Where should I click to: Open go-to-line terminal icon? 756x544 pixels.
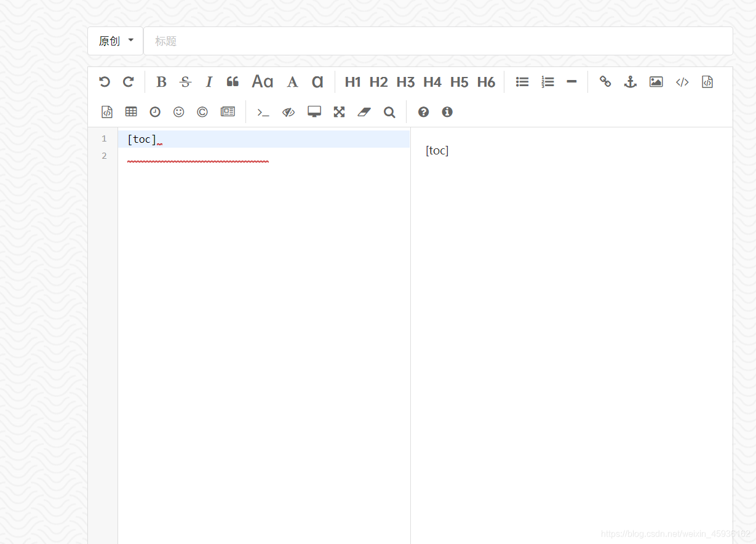pyautogui.click(x=263, y=112)
